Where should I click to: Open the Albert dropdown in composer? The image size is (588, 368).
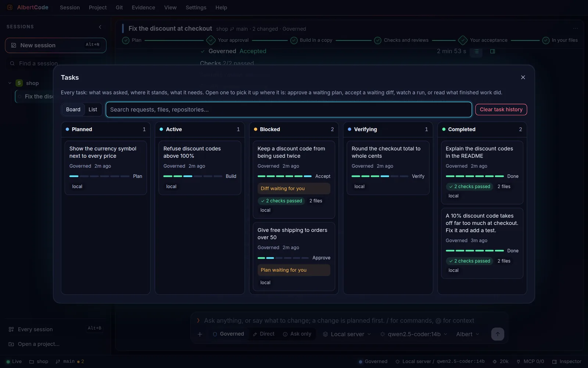tap(467, 334)
